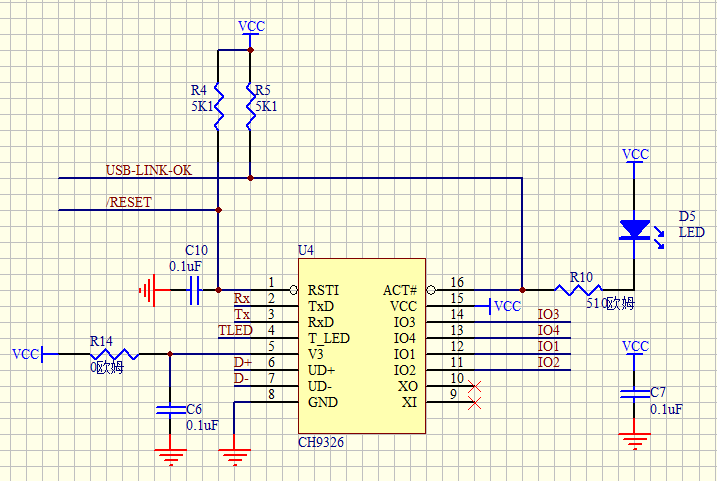Select the C6 capacitor symbol
The height and width of the screenshot is (481, 717).
click(x=169, y=410)
